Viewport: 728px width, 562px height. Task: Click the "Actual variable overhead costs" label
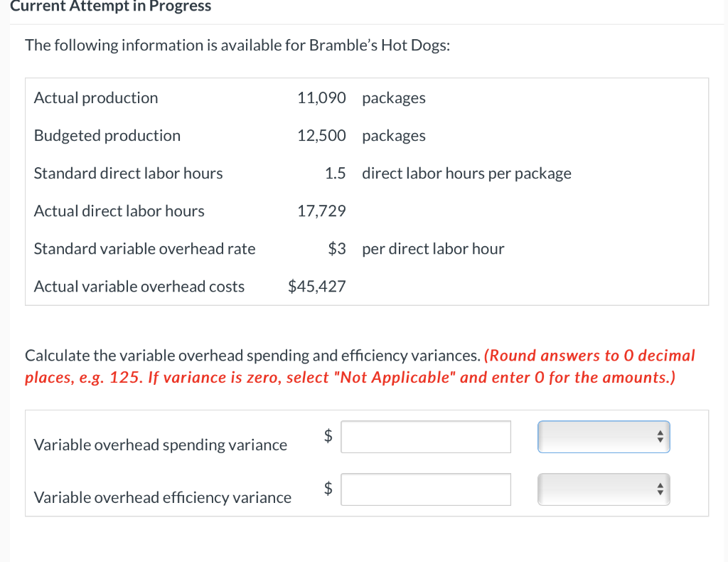point(139,287)
